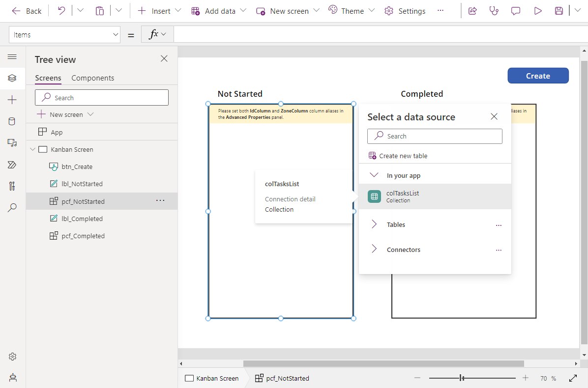This screenshot has height=388, width=588.
Task: Open the Search pane in left sidebar
Action: [12, 208]
